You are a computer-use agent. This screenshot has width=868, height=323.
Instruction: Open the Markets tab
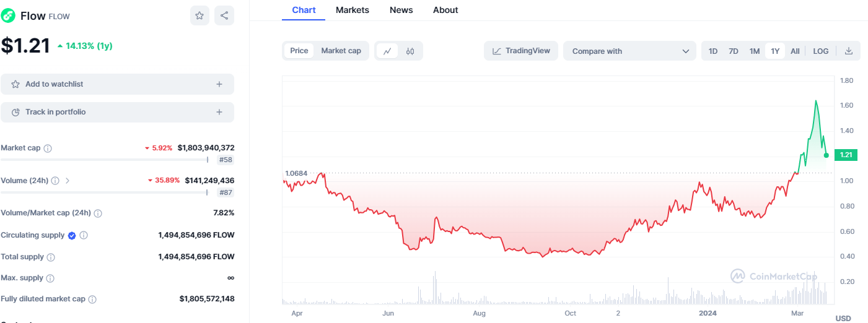point(353,10)
